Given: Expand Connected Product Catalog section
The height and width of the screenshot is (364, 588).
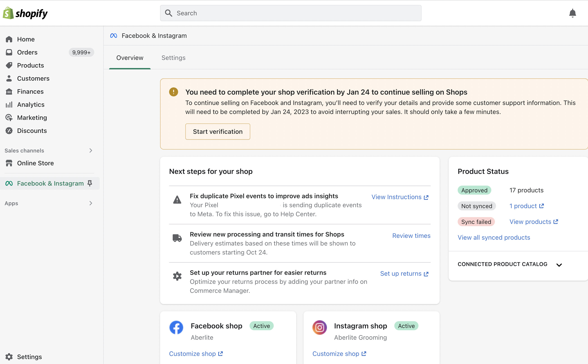Looking at the screenshot, I should point(559,265).
